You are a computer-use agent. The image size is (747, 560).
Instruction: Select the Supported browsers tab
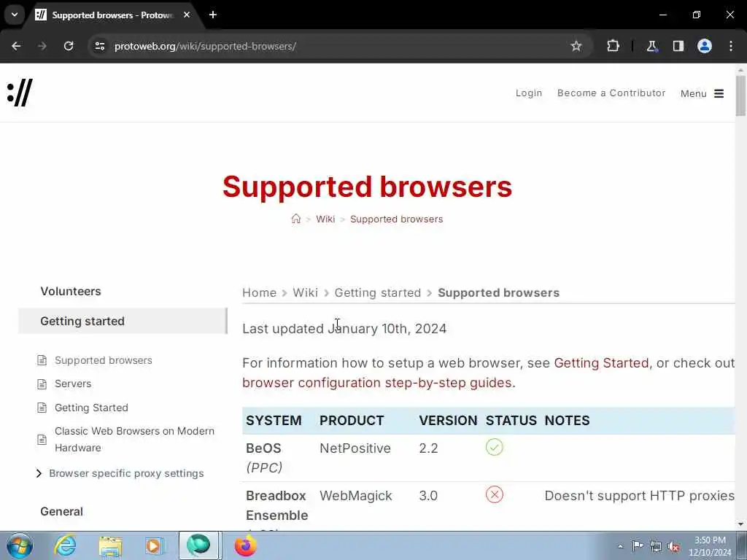click(112, 15)
